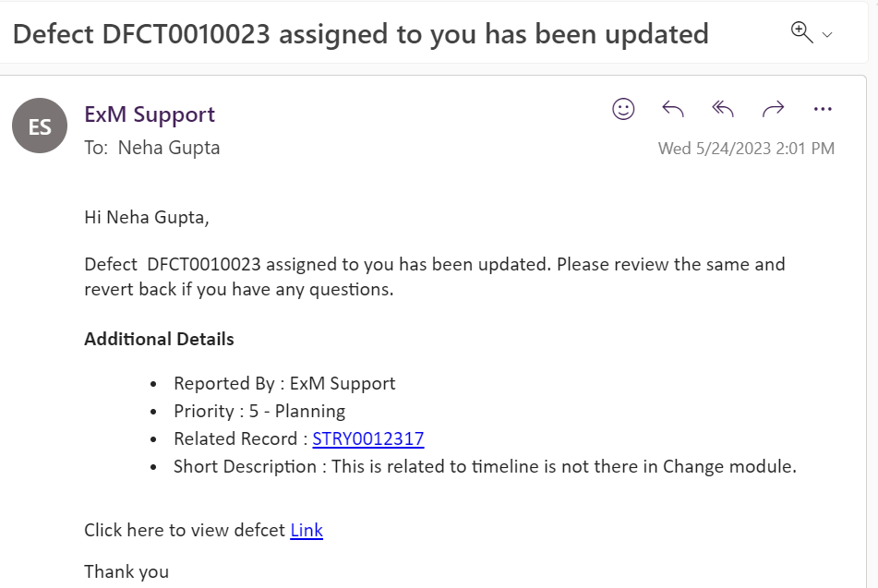Open the emoji reaction picker
This screenshot has height=588, width=878.
pos(624,109)
